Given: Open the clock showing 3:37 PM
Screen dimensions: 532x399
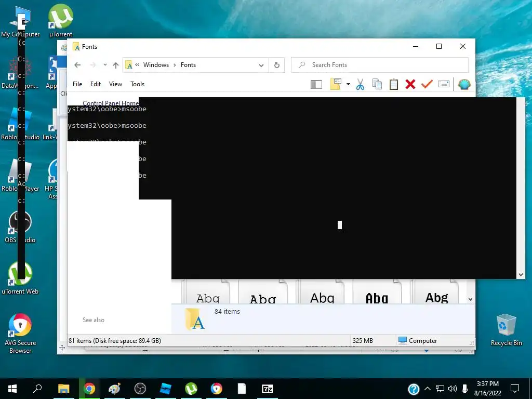Looking at the screenshot, I should click(487, 389).
